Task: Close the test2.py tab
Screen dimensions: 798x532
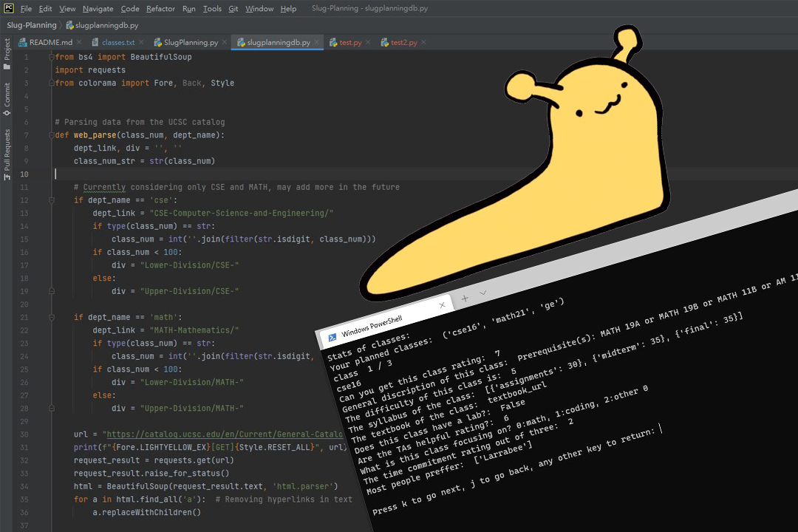Action: click(x=423, y=42)
